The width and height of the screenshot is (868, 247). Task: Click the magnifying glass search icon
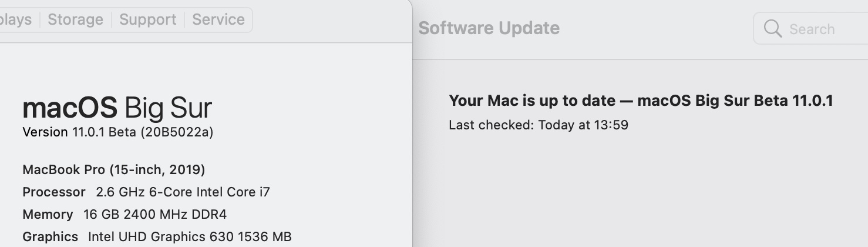coord(772,28)
